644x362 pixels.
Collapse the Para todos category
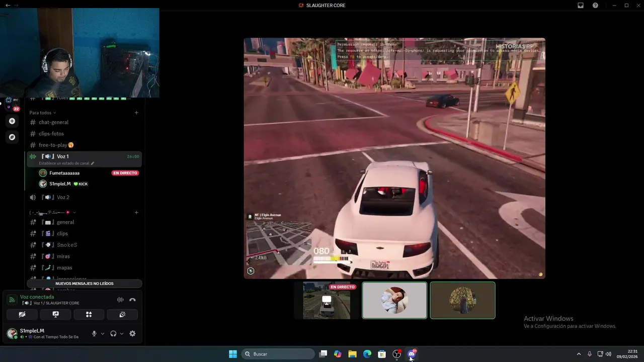[x=43, y=113]
